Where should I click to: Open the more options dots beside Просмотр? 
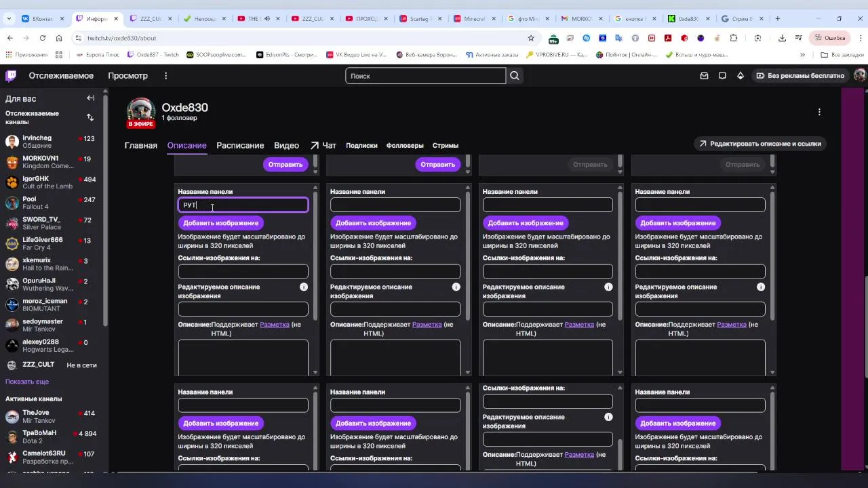165,76
